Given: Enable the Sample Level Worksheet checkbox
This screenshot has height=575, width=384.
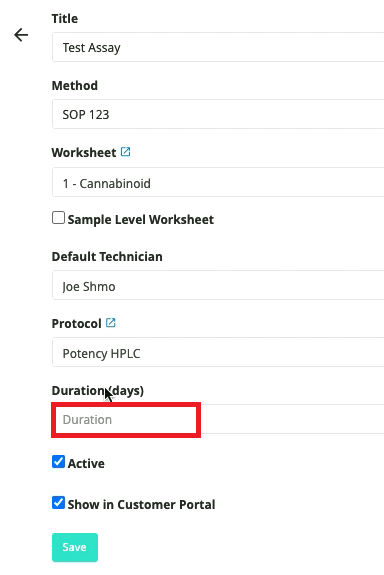Looking at the screenshot, I should pyautogui.click(x=58, y=217).
